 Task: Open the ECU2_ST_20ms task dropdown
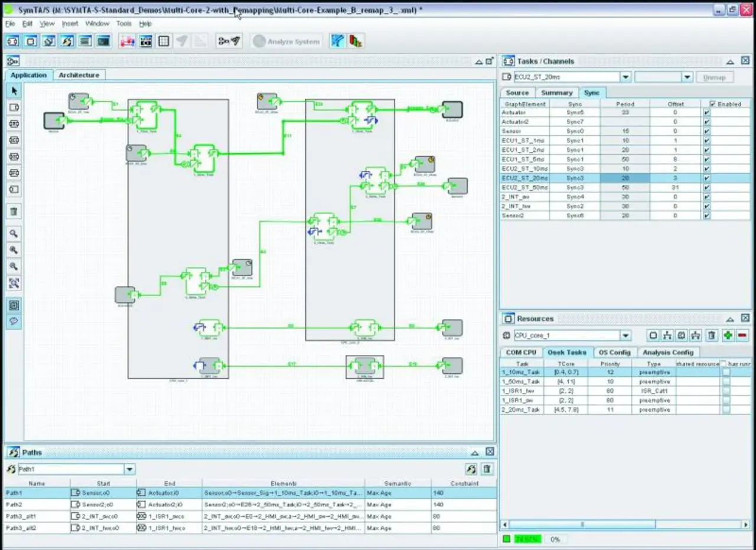click(625, 77)
